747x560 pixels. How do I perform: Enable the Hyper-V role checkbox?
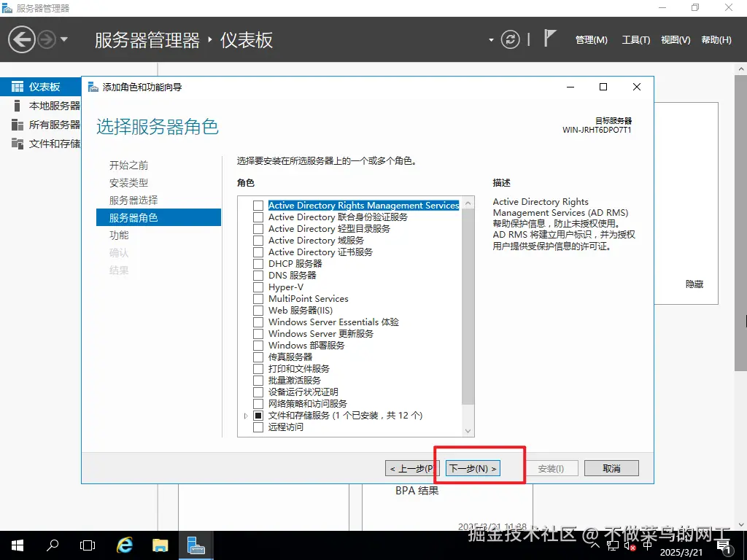click(258, 287)
